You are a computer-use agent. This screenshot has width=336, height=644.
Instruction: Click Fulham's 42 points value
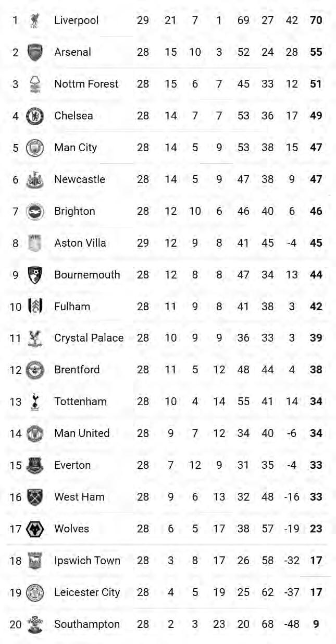316,307
